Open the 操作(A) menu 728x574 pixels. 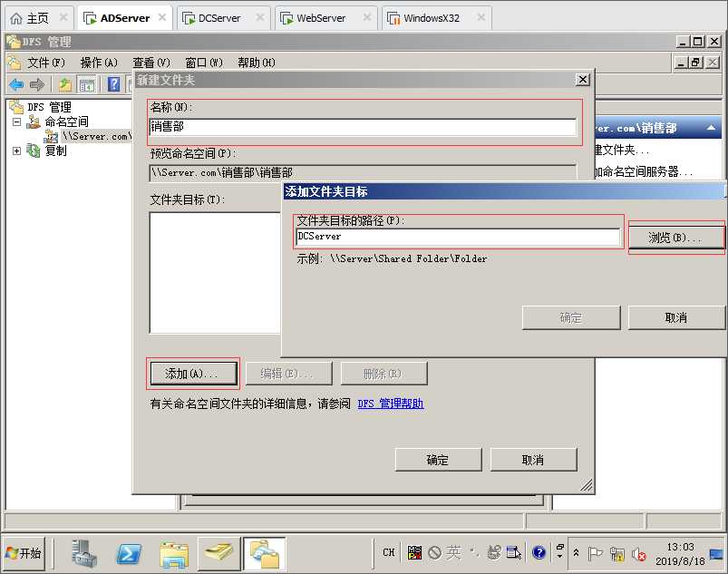(99, 63)
